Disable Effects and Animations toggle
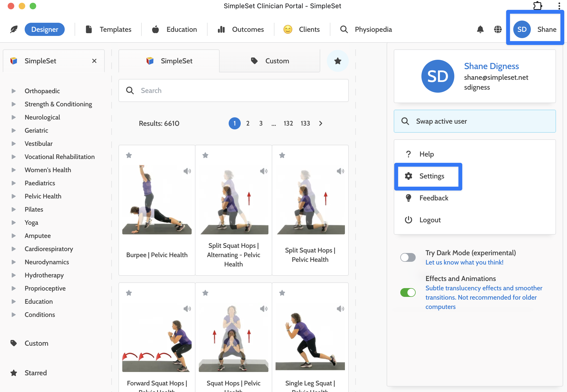 [x=408, y=292]
